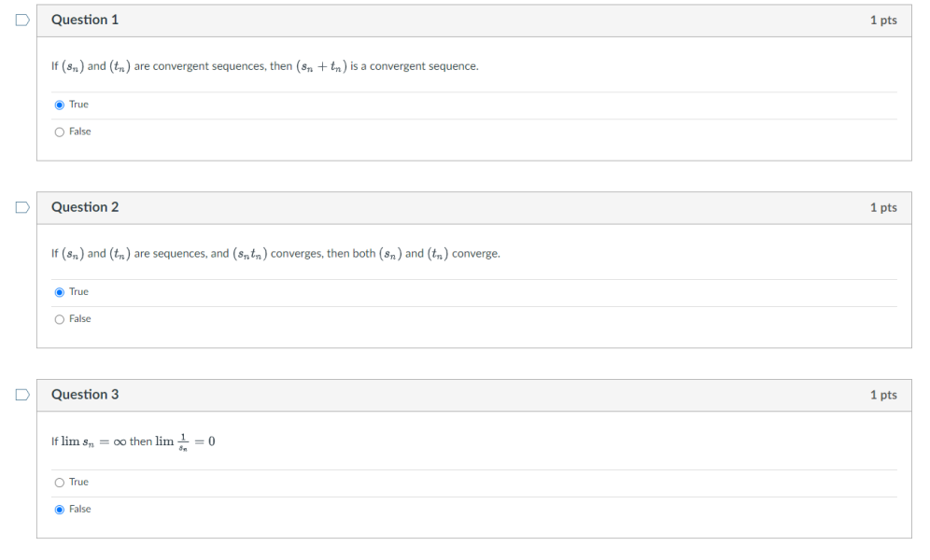Flag Question 2 for review
Screen dimensions: 930x560
click(21, 205)
